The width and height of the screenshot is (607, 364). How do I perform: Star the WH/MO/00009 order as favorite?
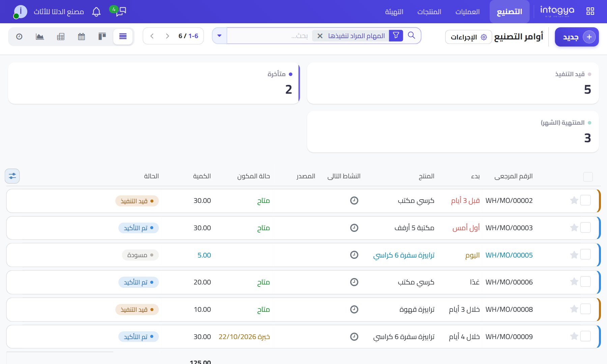[x=574, y=336]
